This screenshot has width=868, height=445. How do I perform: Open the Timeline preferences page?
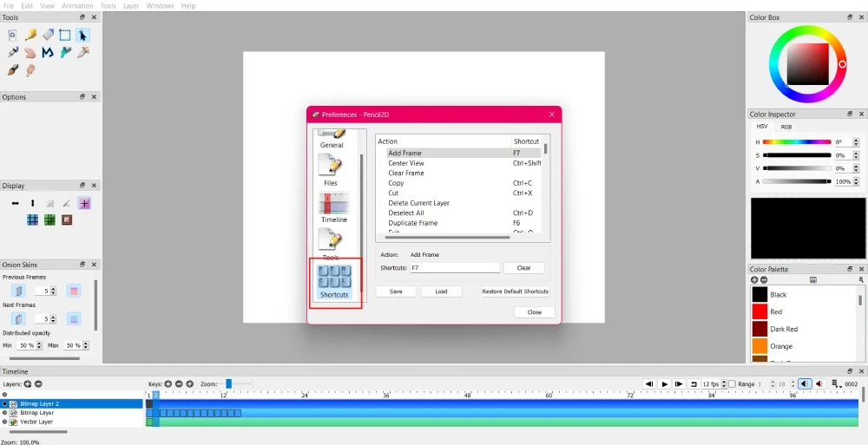point(334,207)
